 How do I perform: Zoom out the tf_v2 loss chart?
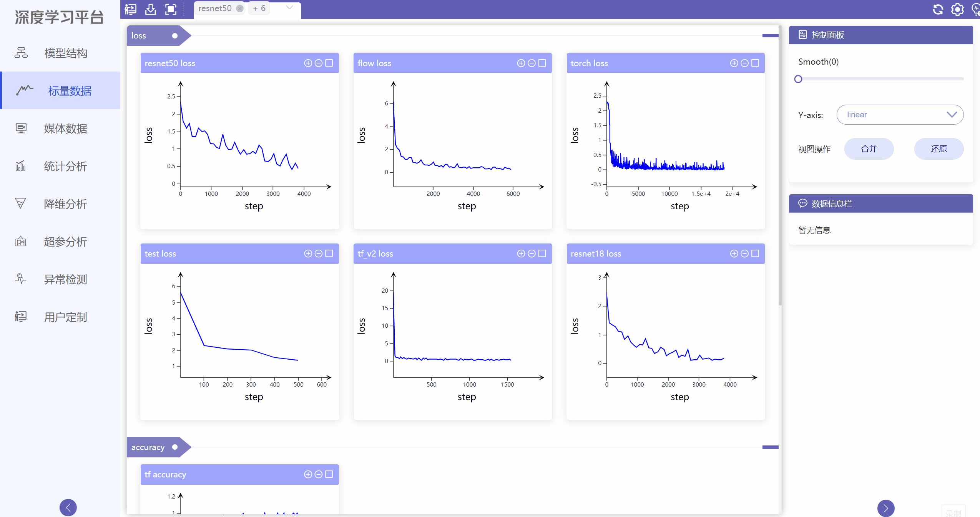coord(532,253)
